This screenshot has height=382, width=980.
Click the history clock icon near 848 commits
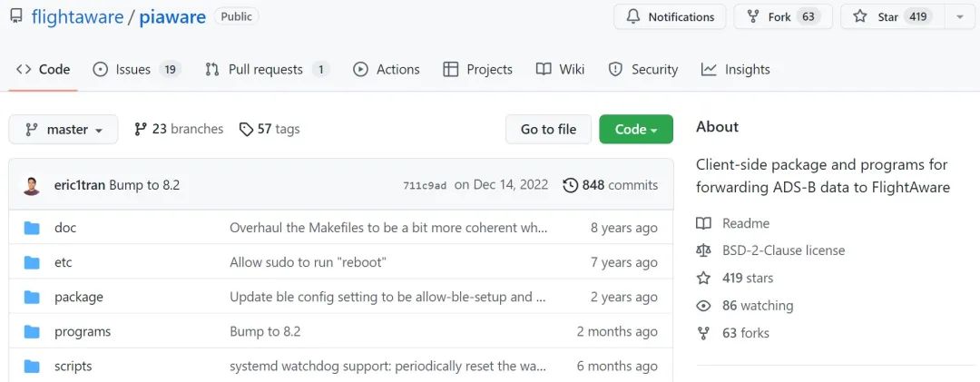[570, 185]
